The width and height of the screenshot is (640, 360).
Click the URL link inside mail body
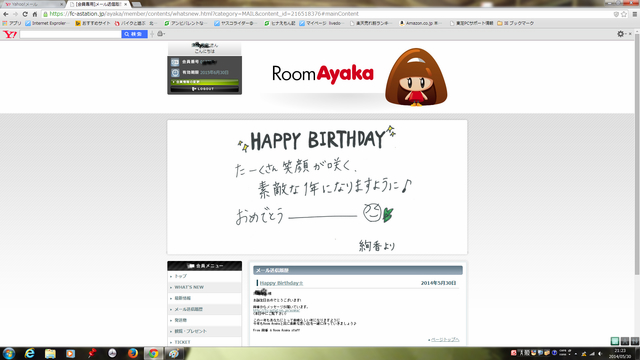(x=276, y=311)
